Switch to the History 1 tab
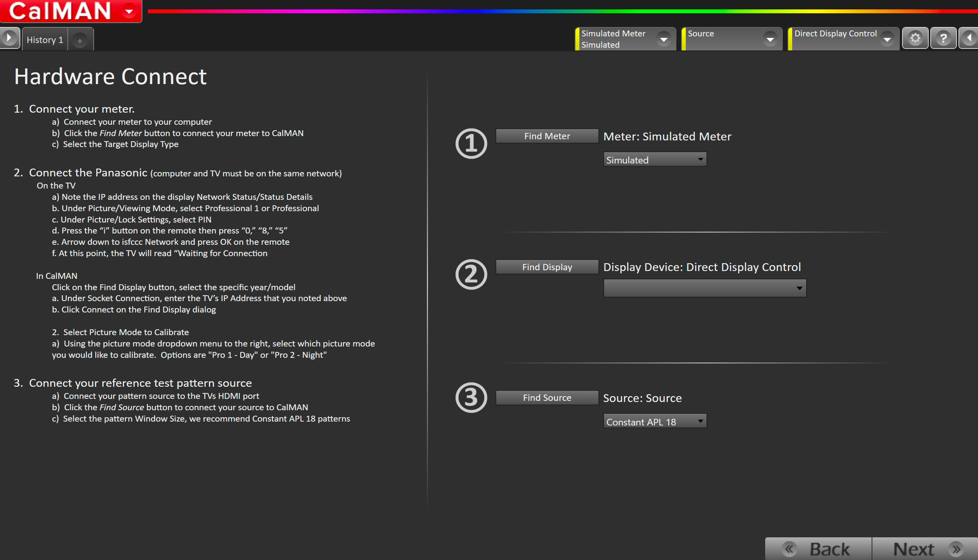978x560 pixels. 45,40
